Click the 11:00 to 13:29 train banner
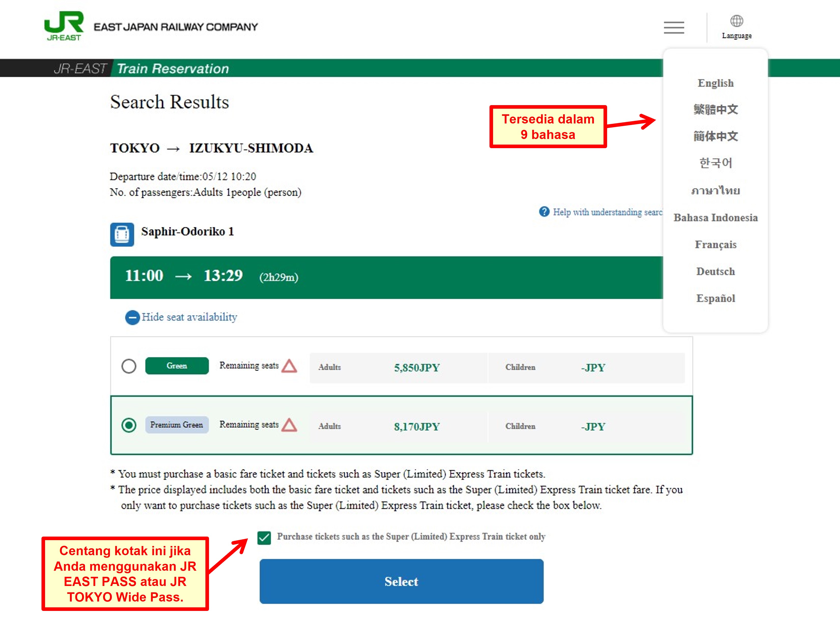This screenshot has width=840, height=630. (x=386, y=277)
